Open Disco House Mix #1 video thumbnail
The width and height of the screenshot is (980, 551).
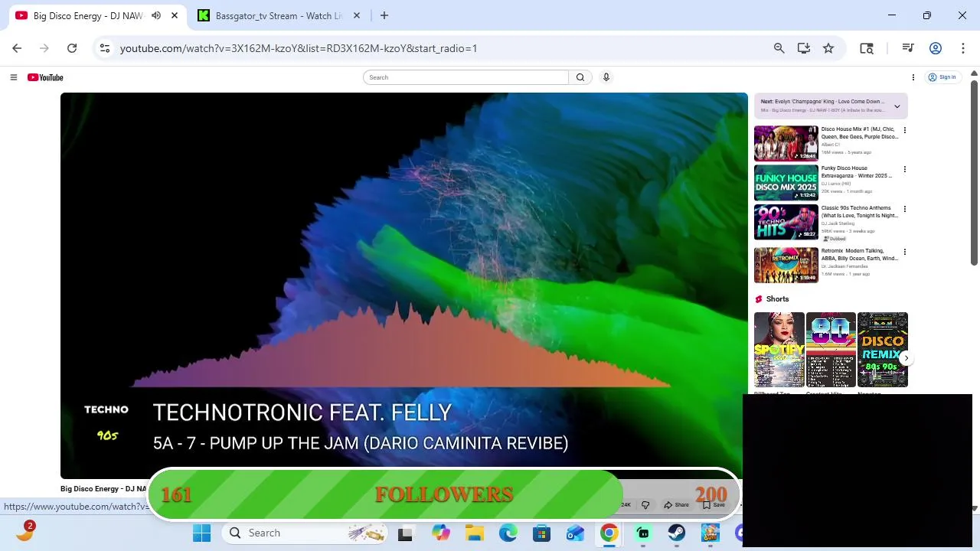click(x=786, y=143)
